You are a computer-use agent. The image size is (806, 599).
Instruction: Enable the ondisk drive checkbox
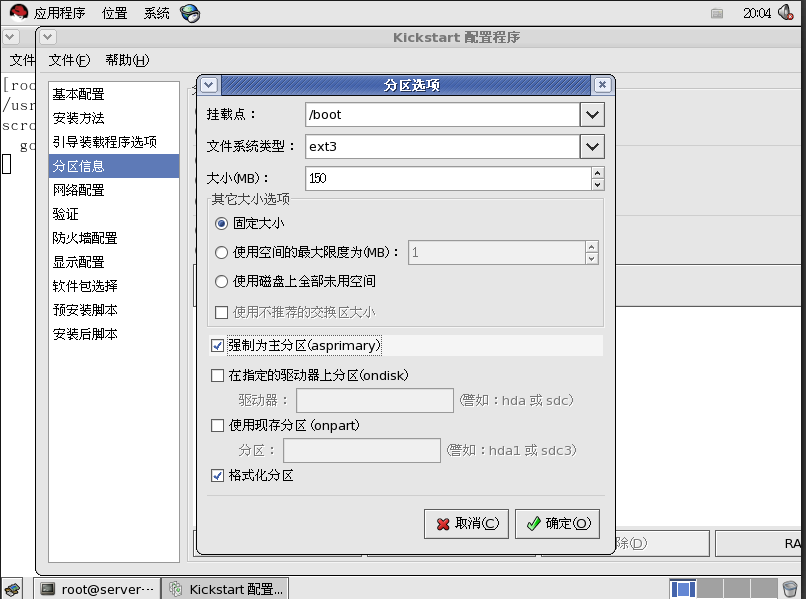click(x=217, y=375)
